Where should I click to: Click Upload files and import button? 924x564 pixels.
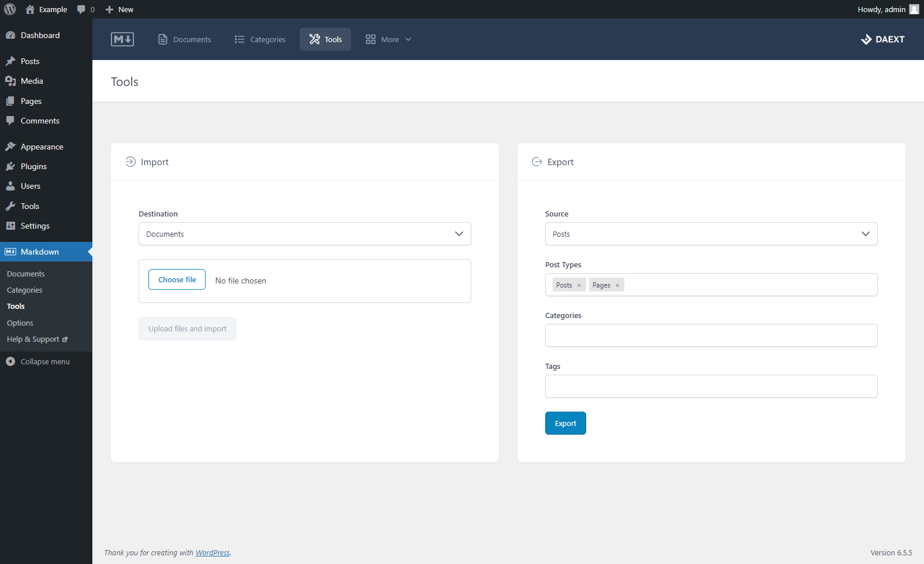pyautogui.click(x=187, y=328)
